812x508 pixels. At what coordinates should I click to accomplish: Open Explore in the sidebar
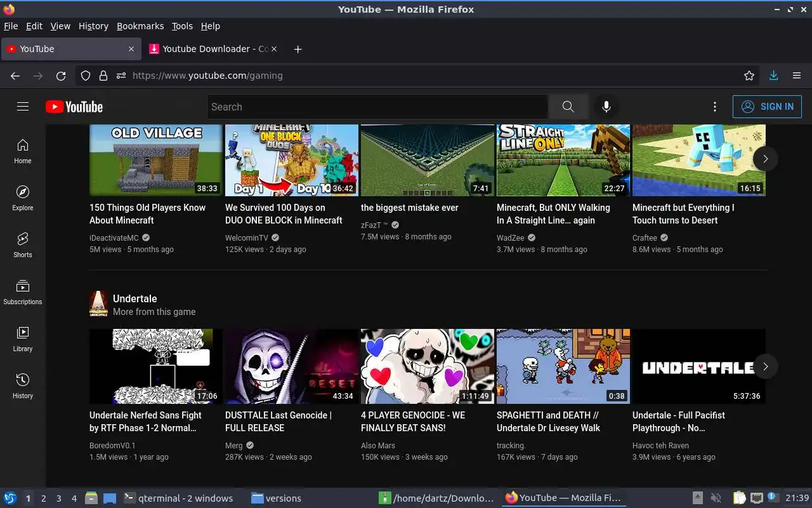(23, 199)
